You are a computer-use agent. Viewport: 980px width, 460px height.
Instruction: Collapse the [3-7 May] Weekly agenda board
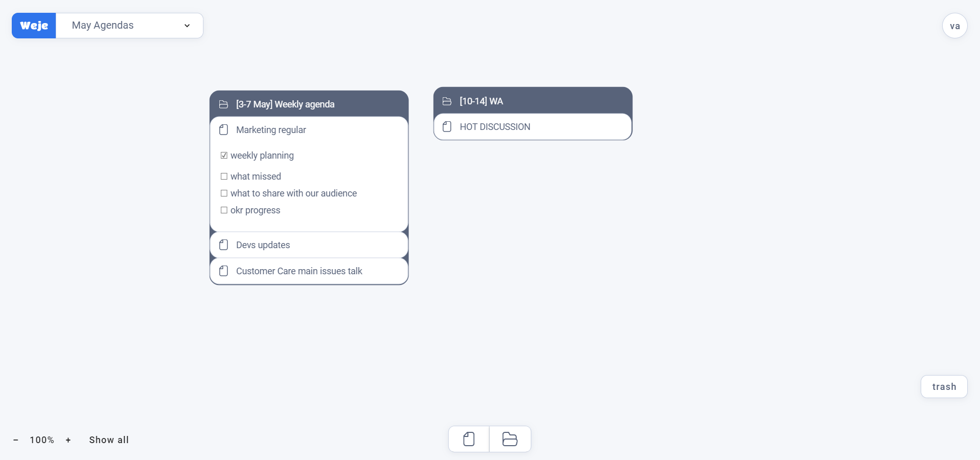(285, 104)
